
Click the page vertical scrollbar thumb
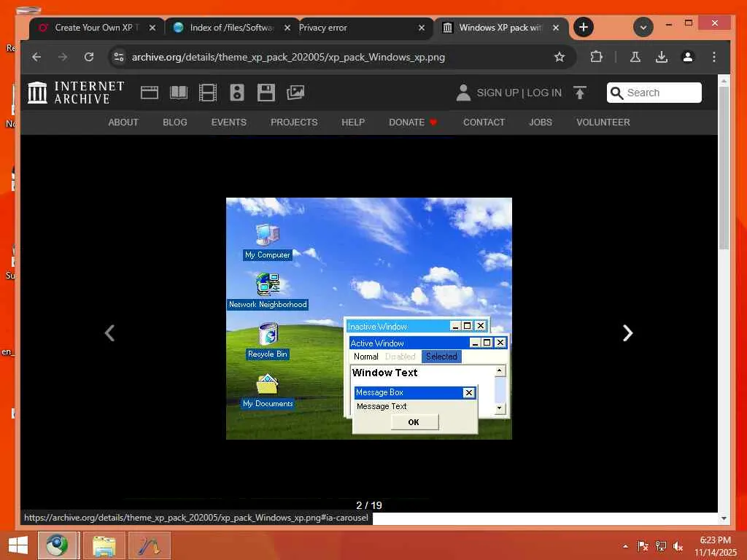pos(724,168)
